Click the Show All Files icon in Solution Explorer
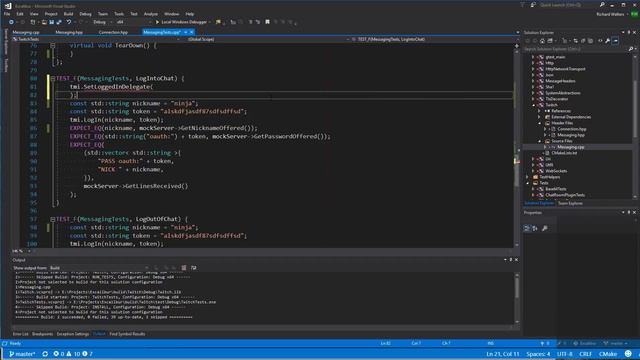Image resolution: width=640 pixels, height=360 pixels. [x=590, y=41]
